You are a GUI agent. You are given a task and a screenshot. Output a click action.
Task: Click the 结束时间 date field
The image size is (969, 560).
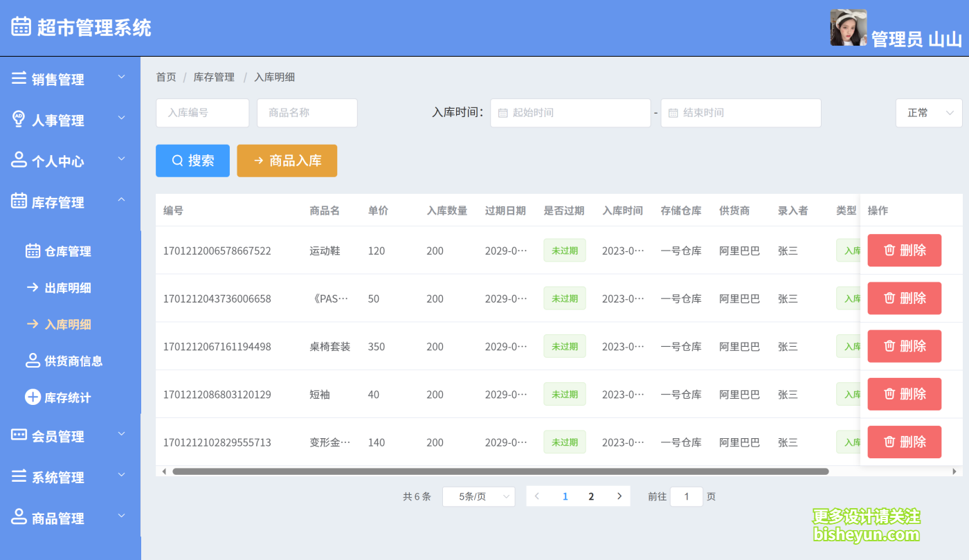coord(741,113)
